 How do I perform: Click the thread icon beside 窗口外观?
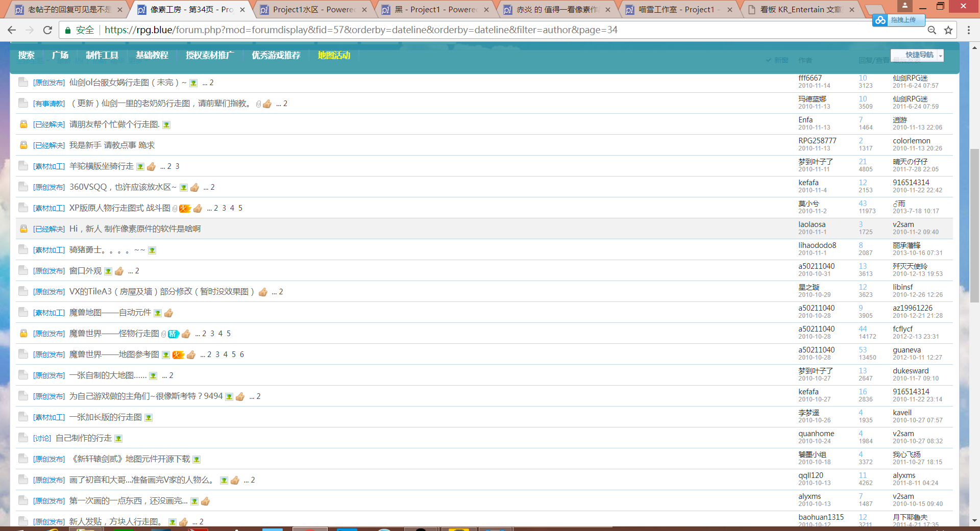tap(23, 270)
